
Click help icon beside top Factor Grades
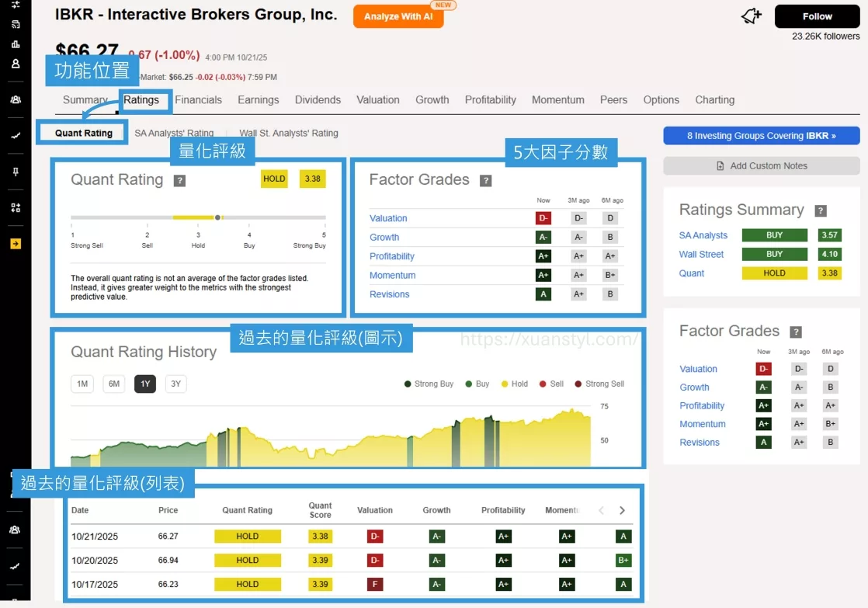486,181
